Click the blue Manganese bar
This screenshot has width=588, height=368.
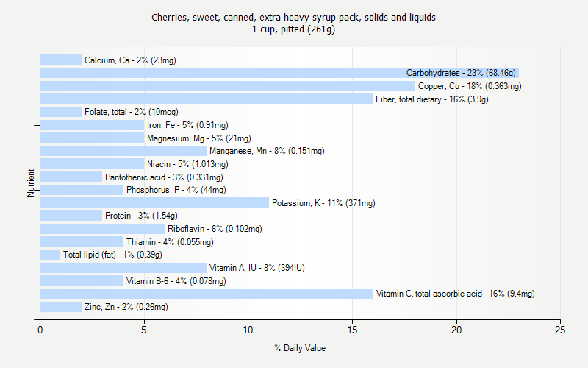(x=123, y=151)
